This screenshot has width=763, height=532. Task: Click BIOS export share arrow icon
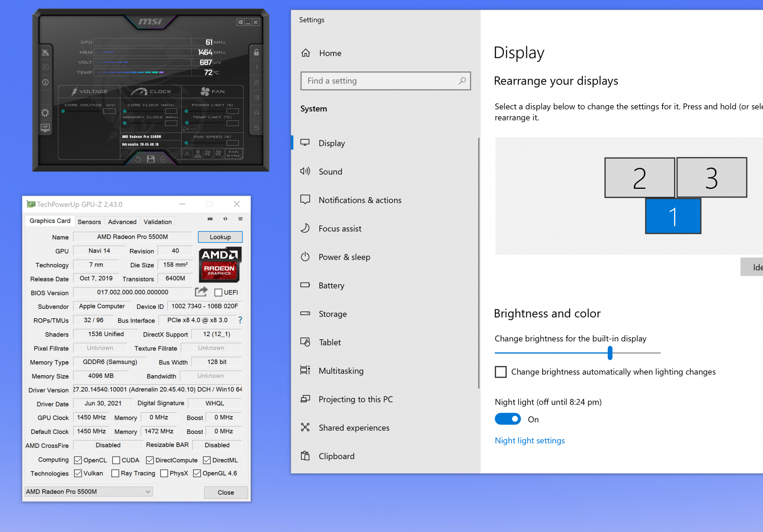201,292
